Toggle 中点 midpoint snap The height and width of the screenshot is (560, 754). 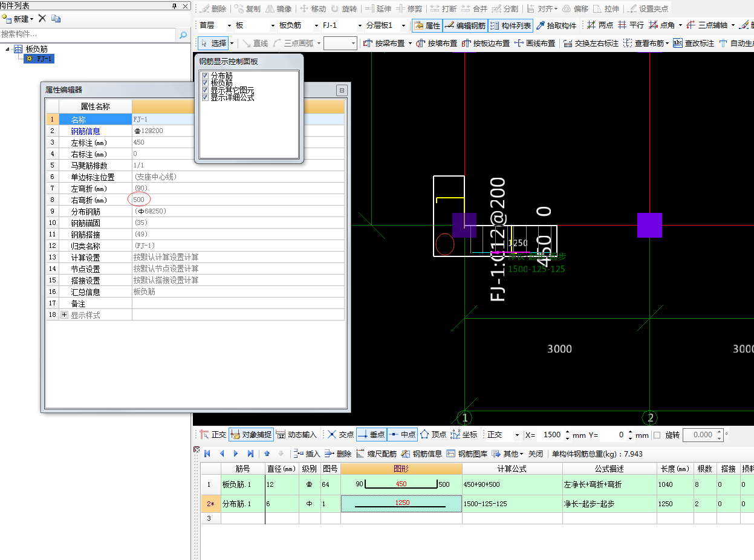point(402,434)
